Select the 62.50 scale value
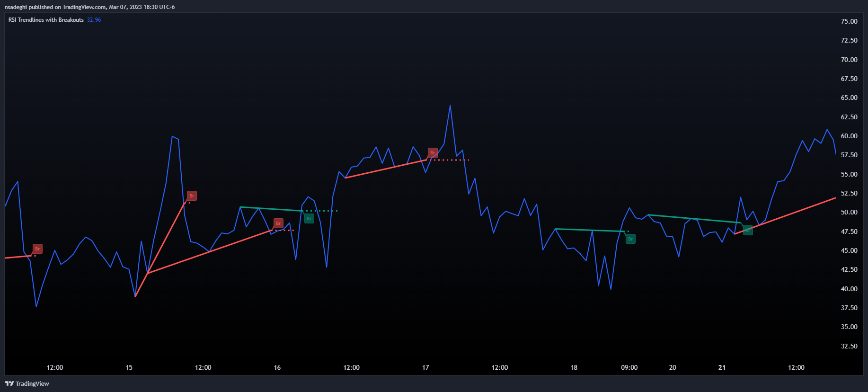The width and height of the screenshot is (868, 392). coord(849,117)
